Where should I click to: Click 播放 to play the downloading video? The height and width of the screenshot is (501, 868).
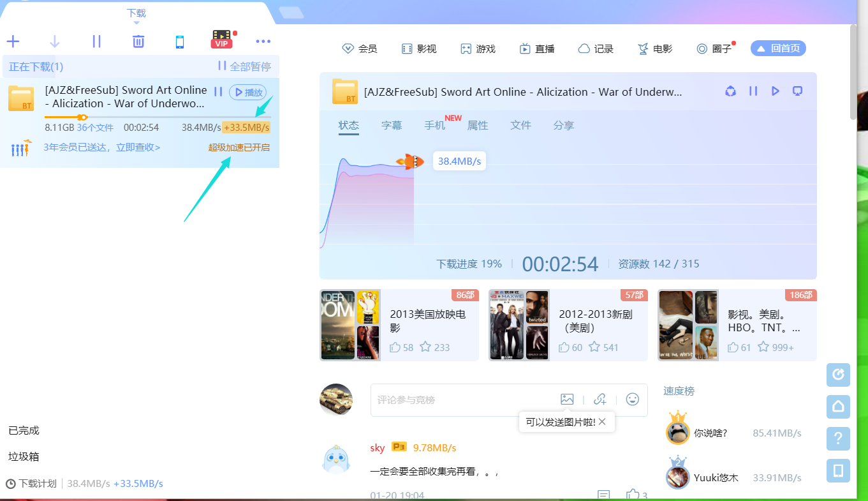point(247,91)
